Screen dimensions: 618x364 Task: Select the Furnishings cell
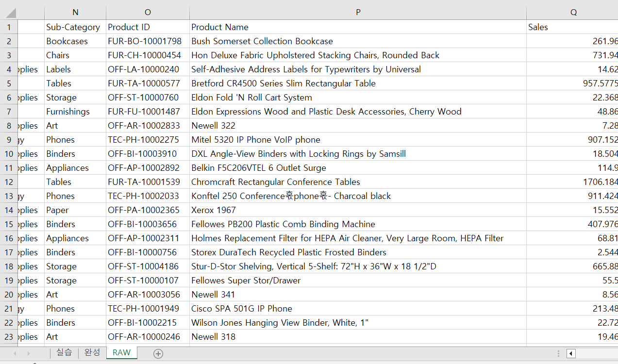(75, 112)
